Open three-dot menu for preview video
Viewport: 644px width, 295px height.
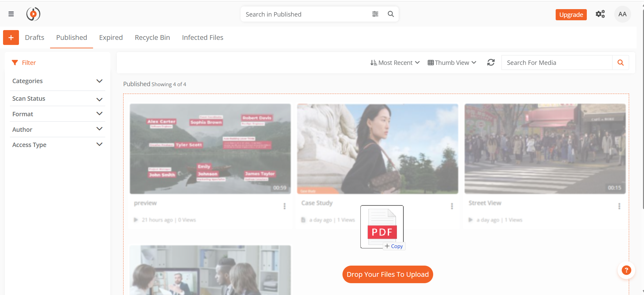(x=284, y=206)
